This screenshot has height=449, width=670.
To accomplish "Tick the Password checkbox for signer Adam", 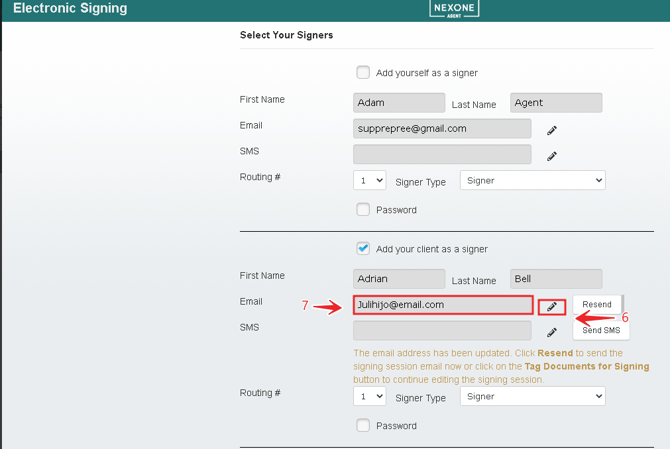I will coord(363,209).
